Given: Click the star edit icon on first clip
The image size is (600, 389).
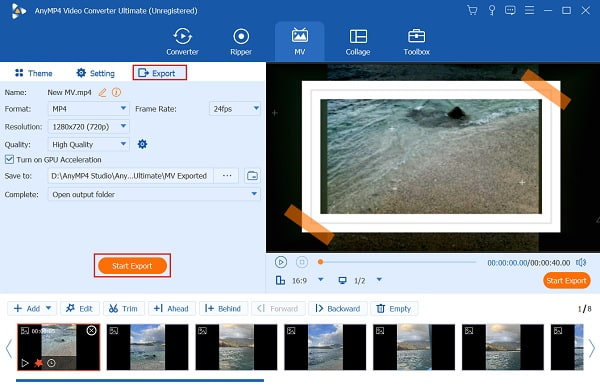Looking at the screenshot, I should [x=38, y=363].
